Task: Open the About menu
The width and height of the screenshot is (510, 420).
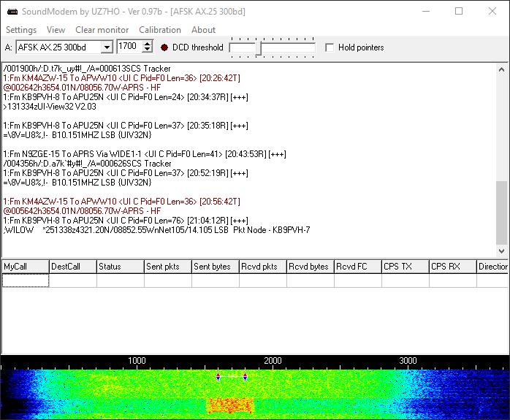Action: 203,30
